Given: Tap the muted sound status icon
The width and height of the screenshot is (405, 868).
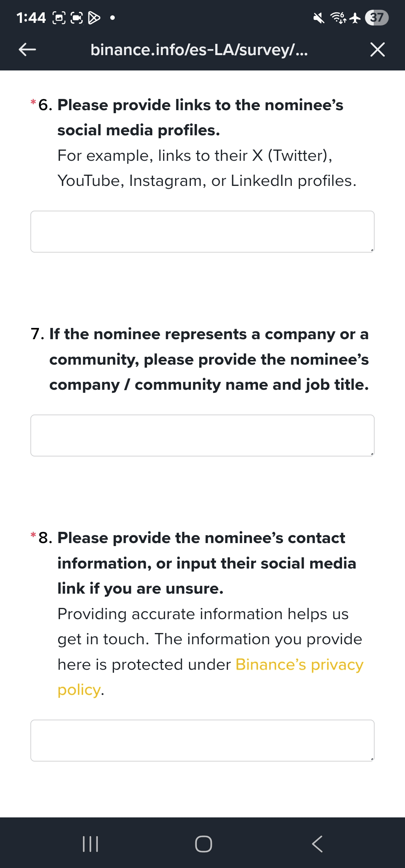Looking at the screenshot, I should coord(319,18).
